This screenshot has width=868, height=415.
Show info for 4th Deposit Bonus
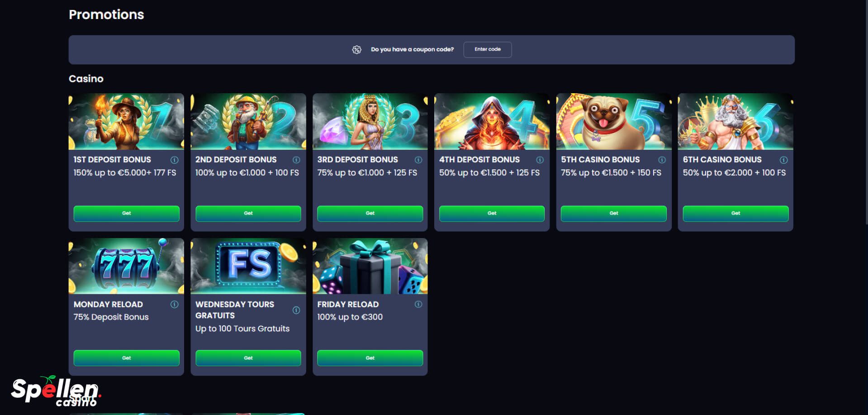click(540, 160)
